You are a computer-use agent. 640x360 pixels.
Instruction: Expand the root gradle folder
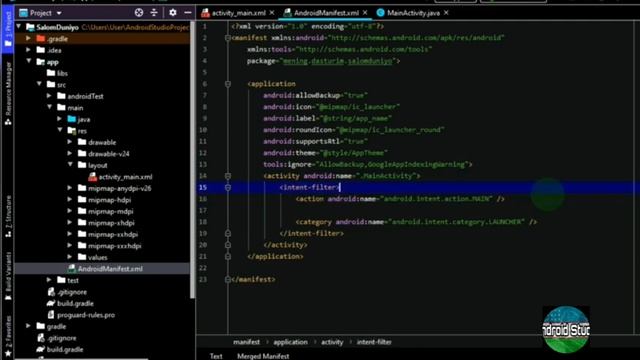point(29,326)
